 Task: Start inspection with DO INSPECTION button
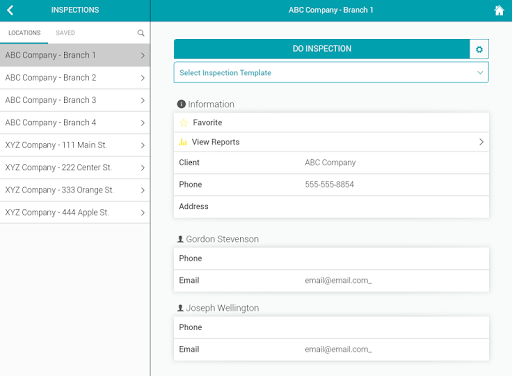[322, 49]
